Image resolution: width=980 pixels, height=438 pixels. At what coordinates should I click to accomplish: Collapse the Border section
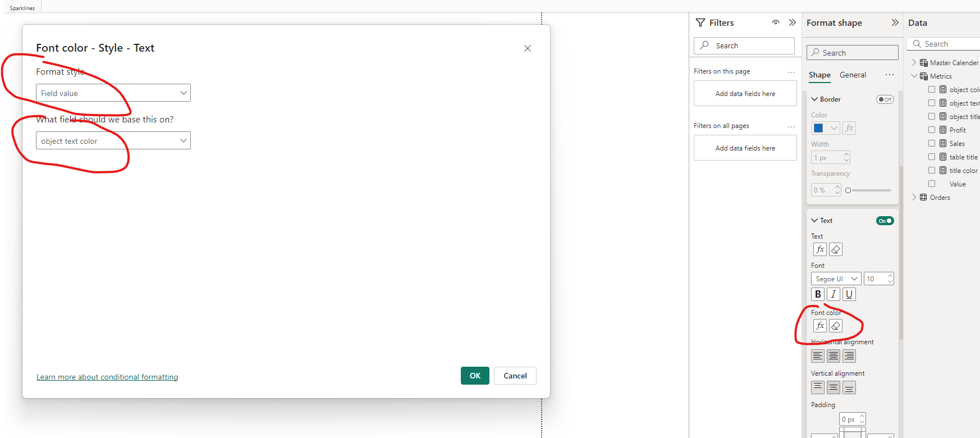pyautogui.click(x=814, y=99)
